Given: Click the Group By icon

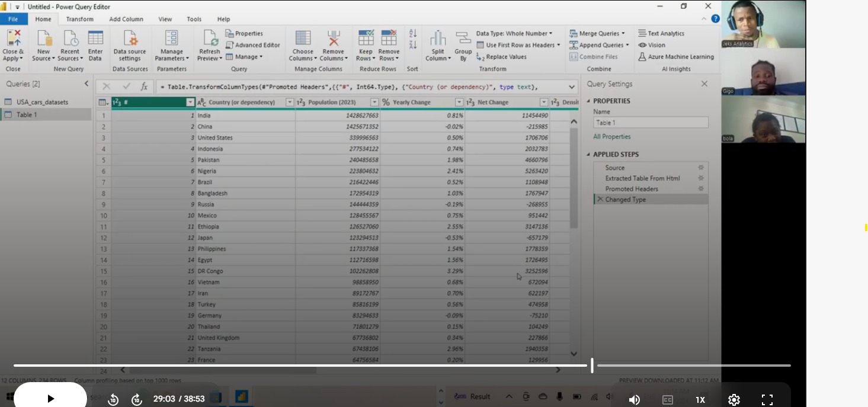Looking at the screenshot, I should pos(463,39).
